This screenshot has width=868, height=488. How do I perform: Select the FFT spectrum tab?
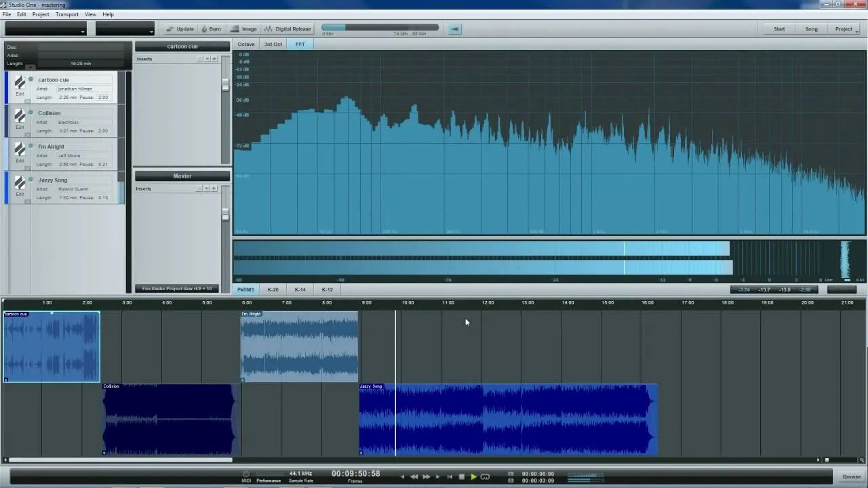pos(300,44)
